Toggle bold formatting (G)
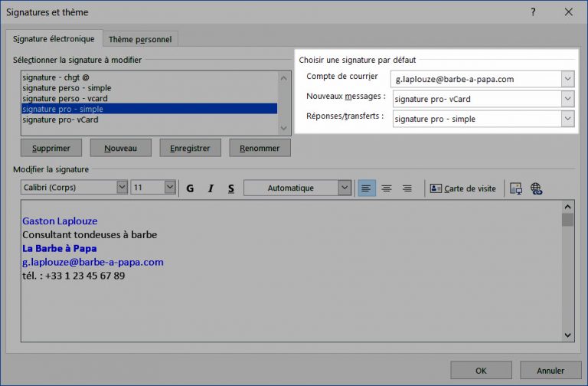This screenshot has height=386, width=588. (190, 188)
